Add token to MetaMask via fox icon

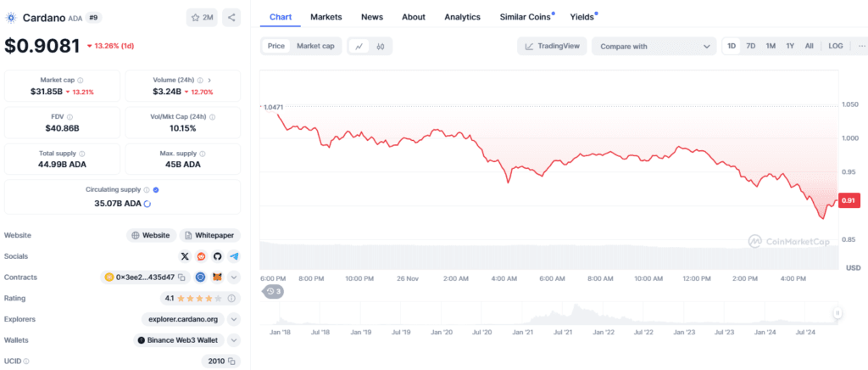(218, 277)
